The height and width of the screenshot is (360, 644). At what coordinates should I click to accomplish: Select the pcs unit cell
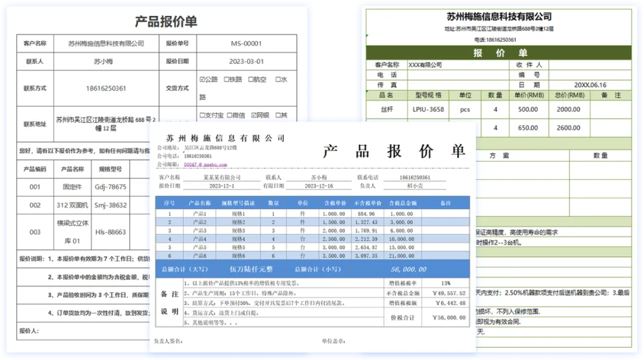pos(465,110)
